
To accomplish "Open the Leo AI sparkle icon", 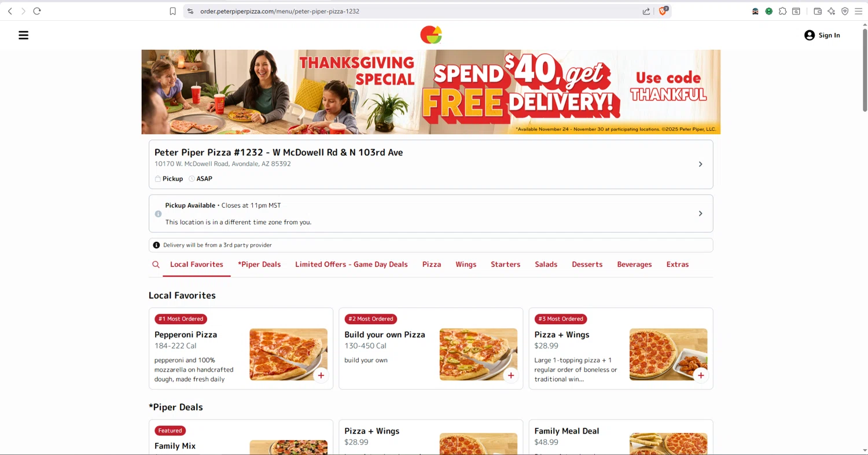I will pos(832,11).
